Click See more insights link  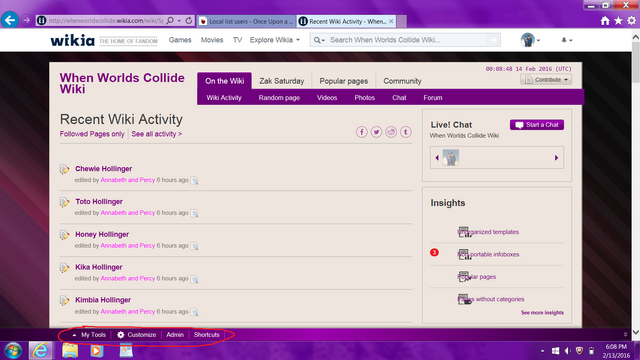coord(542,313)
